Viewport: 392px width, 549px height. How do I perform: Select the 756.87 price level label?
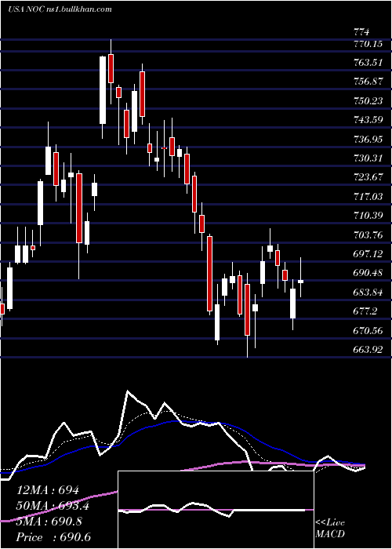pyautogui.click(x=368, y=82)
